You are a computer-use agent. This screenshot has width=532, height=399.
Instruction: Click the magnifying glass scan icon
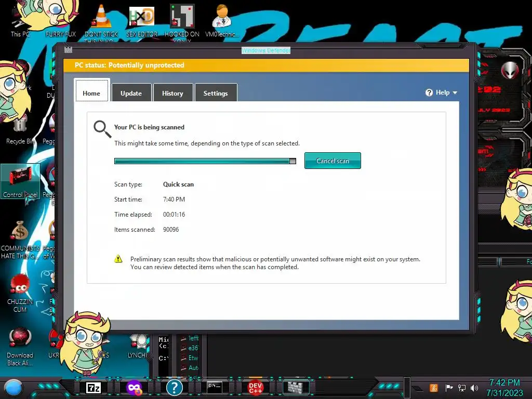coord(102,129)
